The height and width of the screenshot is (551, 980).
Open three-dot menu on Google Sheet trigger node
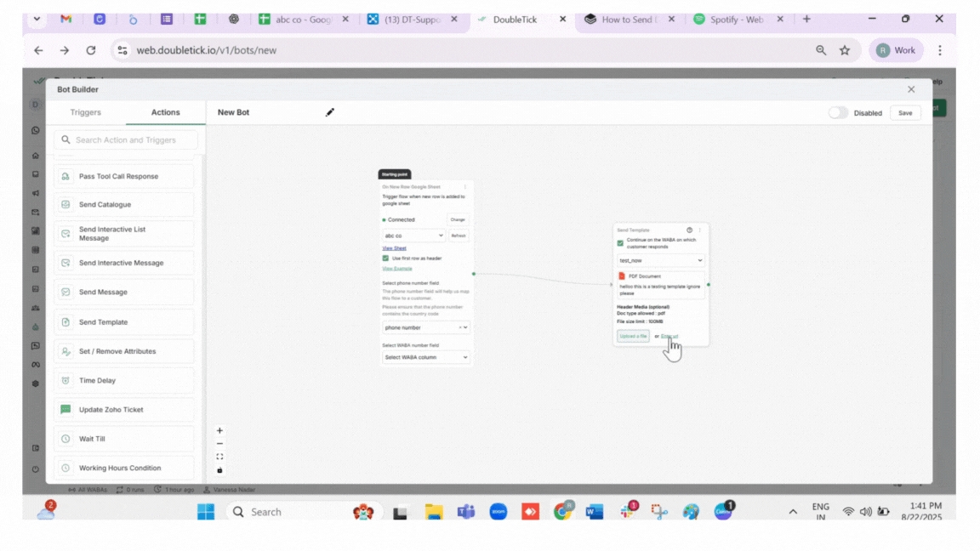coord(465,187)
